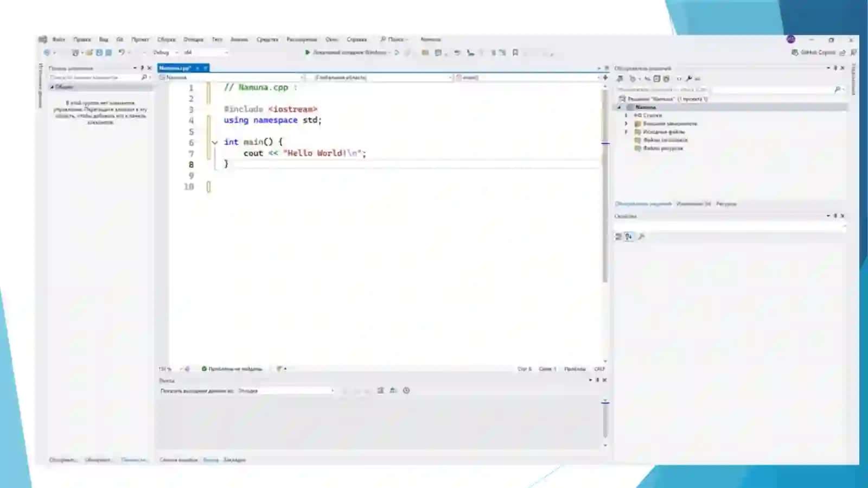Click the property pages wrench icon
The image size is (868, 488).
coord(641,237)
